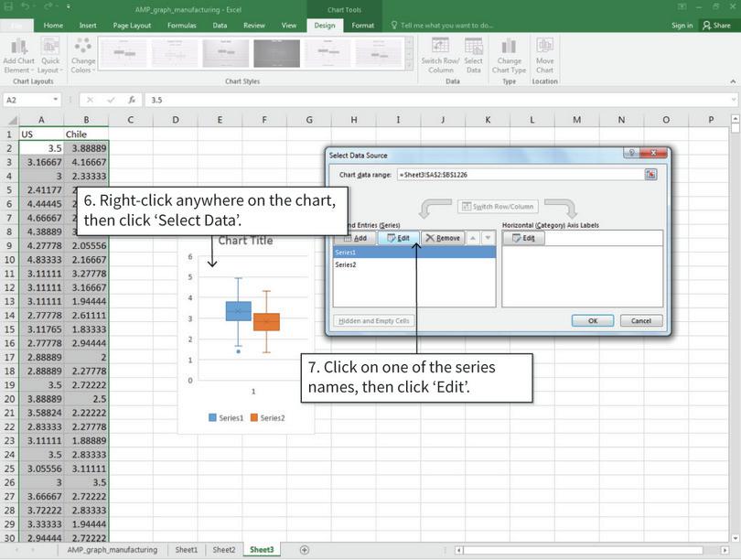Screen dimensions: 741x560
Task: Click Edit button for legend entries
Action: [x=398, y=238]
